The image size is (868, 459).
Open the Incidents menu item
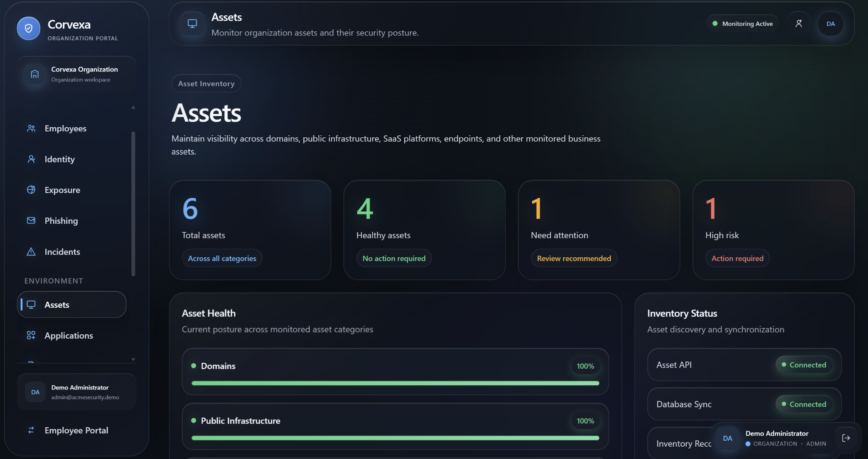72,252
